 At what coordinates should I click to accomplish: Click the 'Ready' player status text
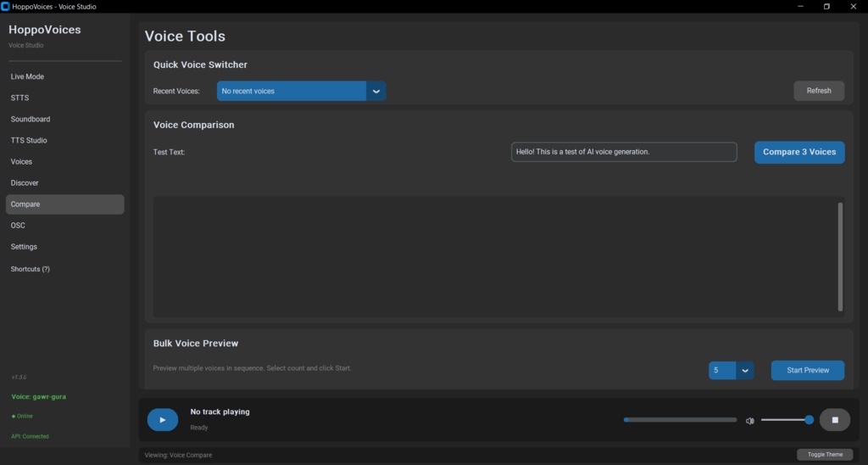pos(199,428)
